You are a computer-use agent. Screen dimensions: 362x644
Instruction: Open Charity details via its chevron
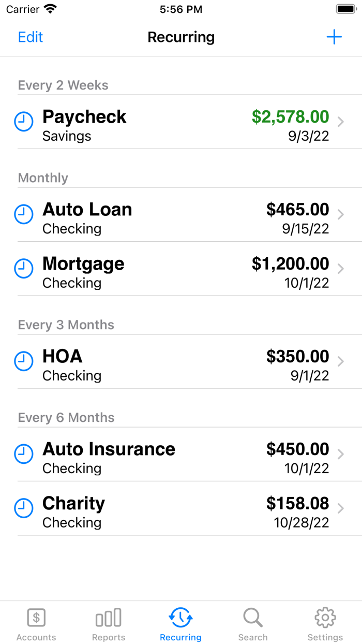(x=340, y=508)
